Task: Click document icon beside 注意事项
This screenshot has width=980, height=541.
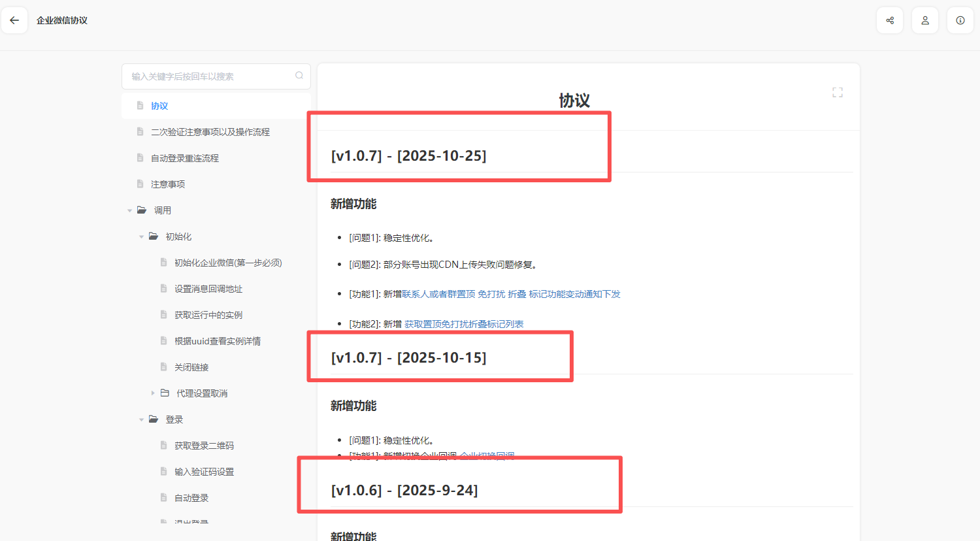Action: click(140, 184)
